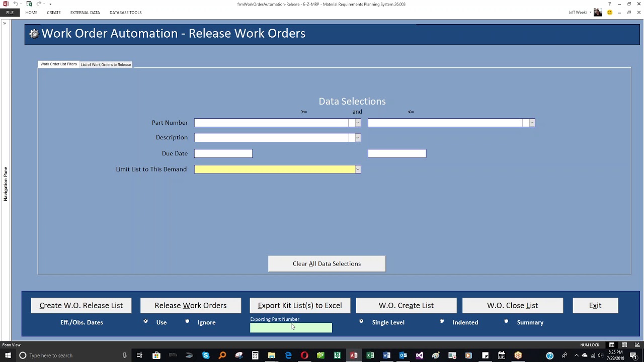Click the Due Date to field
Image resolution: width=644 pixels, height=362 pixels.
[x=397, y=153]
